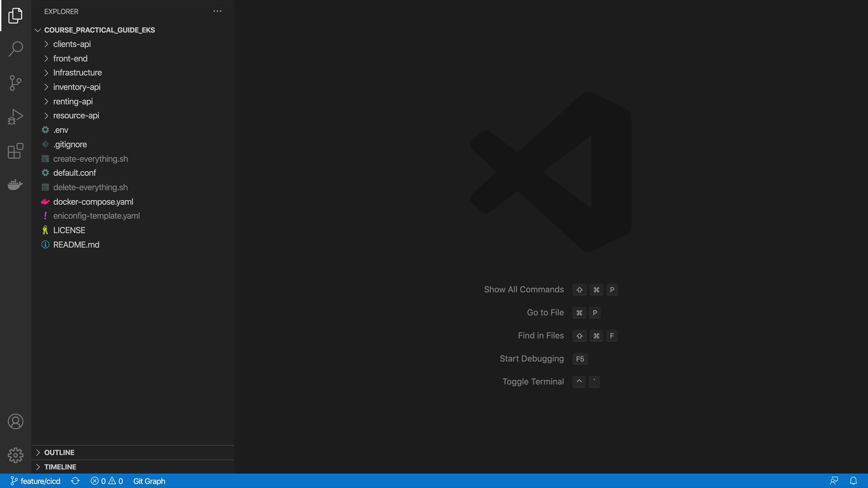Click the feature/cicd branch indicator
The image size is (868, 488).
(x=36, y=481)
